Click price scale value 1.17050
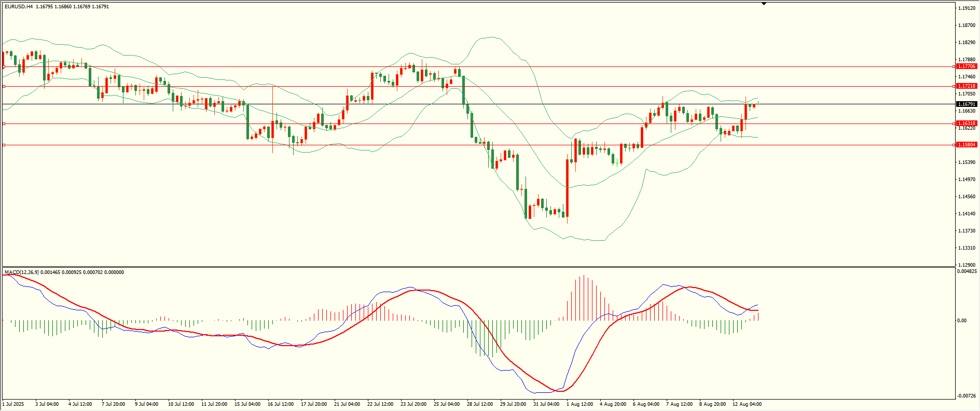Viewport: 980px width, 411px height. pos(967,94)
